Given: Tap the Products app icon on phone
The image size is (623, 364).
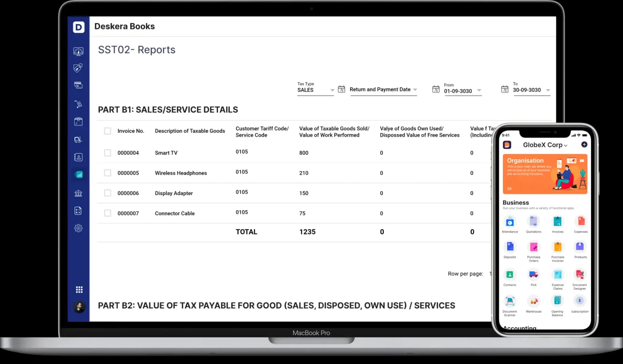Looking at the screenshot, I should click(580, 247).
